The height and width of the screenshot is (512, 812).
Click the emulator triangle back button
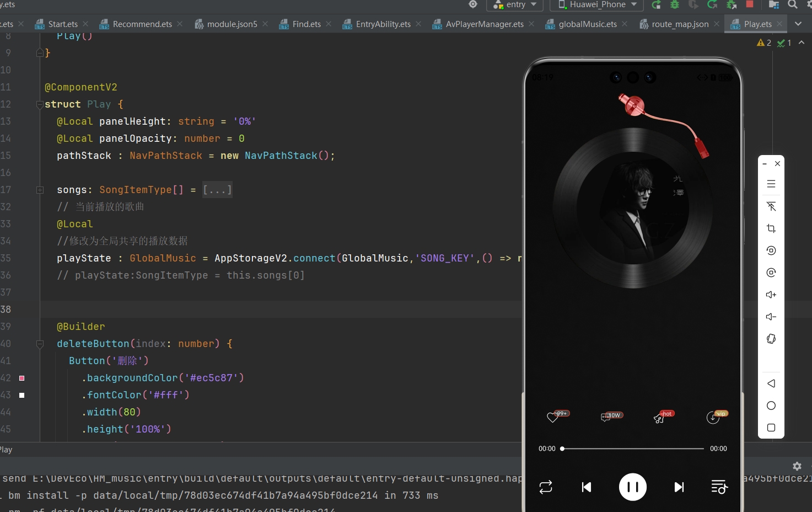pyautogui.click(x=771, y=383)
